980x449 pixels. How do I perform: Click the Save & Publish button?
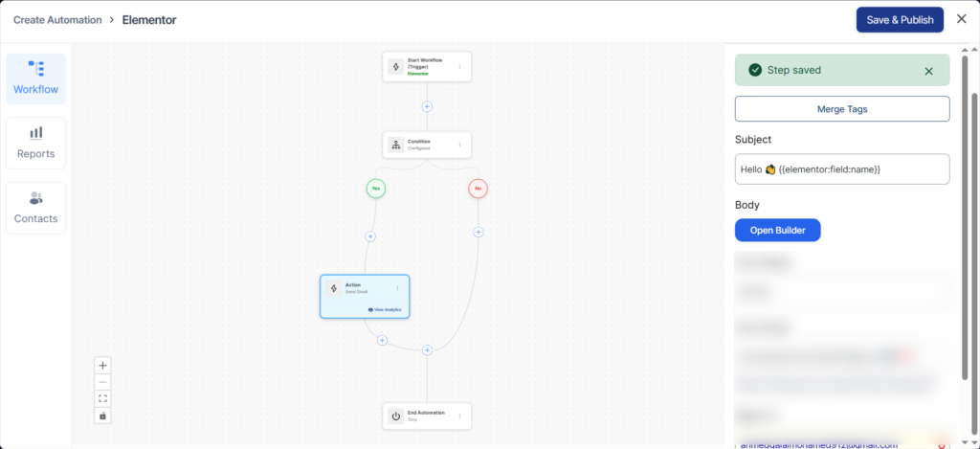[x=899, y=20]
